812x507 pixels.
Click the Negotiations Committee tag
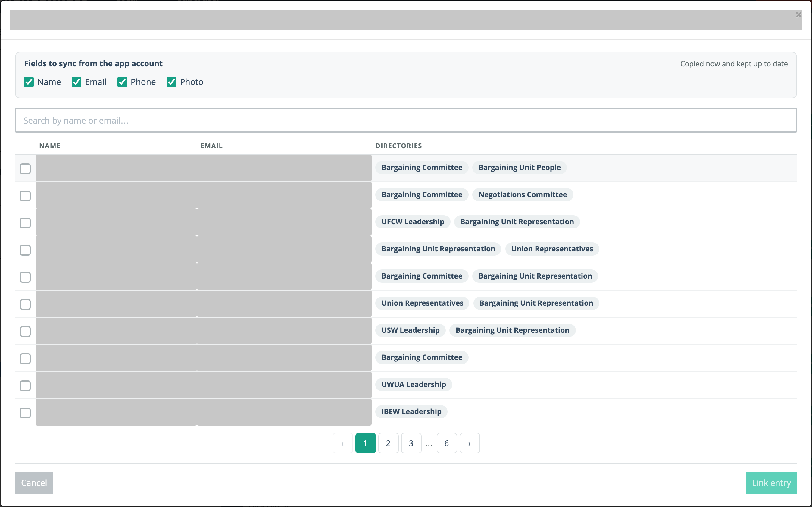(523, 194)
